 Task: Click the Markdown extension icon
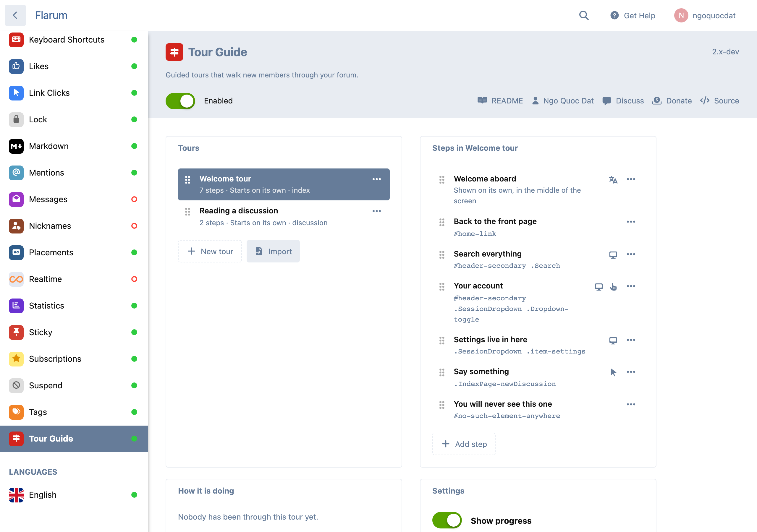point(16,146)
